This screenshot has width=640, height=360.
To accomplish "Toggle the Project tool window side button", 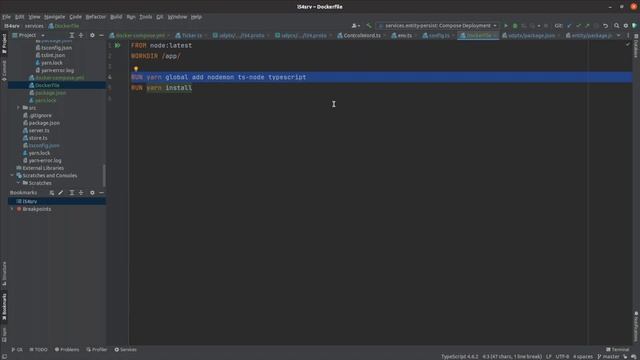I will (x=4, y=44).
